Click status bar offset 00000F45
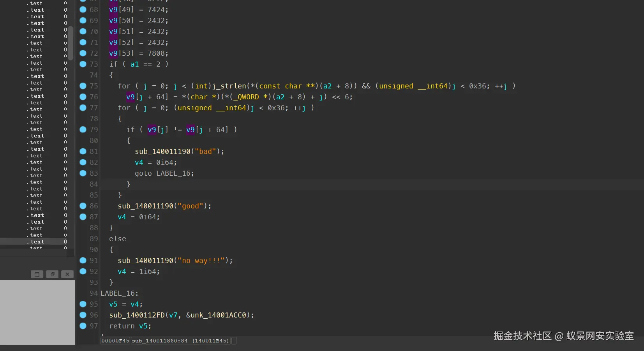The width and height of the screenshot is (644, 351). pyautogui.click(x=115, y=340)
